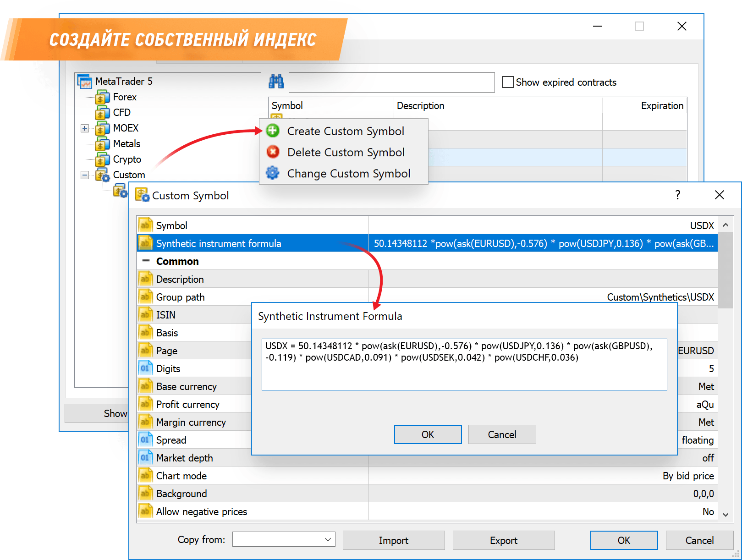
Task: Click the binoculars search icon
Action: point(276,82)
